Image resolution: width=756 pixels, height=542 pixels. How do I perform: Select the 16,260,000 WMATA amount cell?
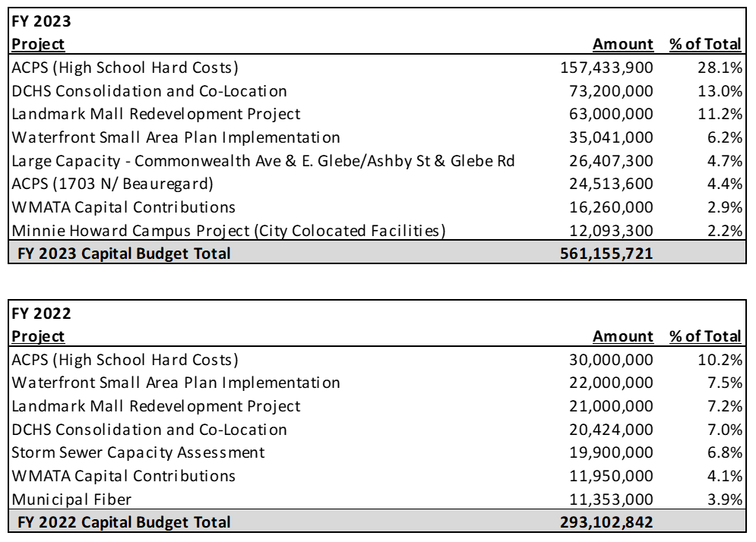point(611,207)
